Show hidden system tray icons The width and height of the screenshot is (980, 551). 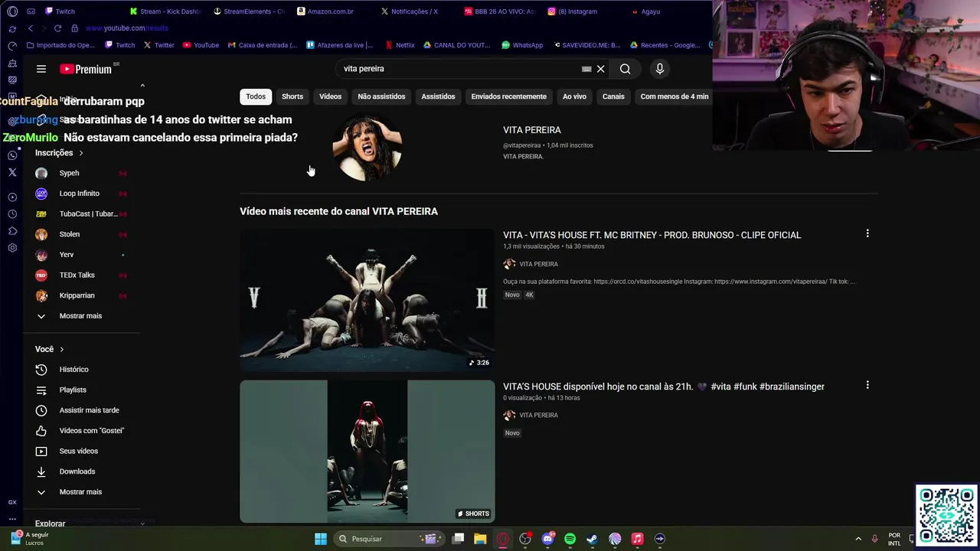858,539
